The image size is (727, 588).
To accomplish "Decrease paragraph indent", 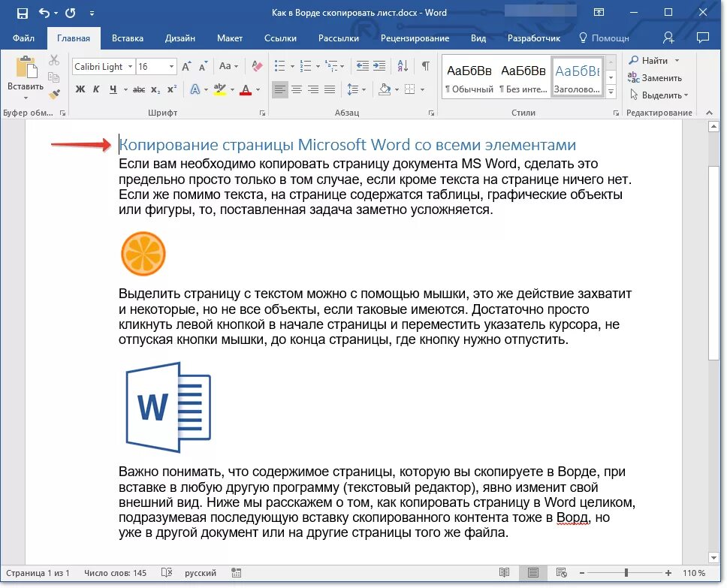I will (363, 66).
